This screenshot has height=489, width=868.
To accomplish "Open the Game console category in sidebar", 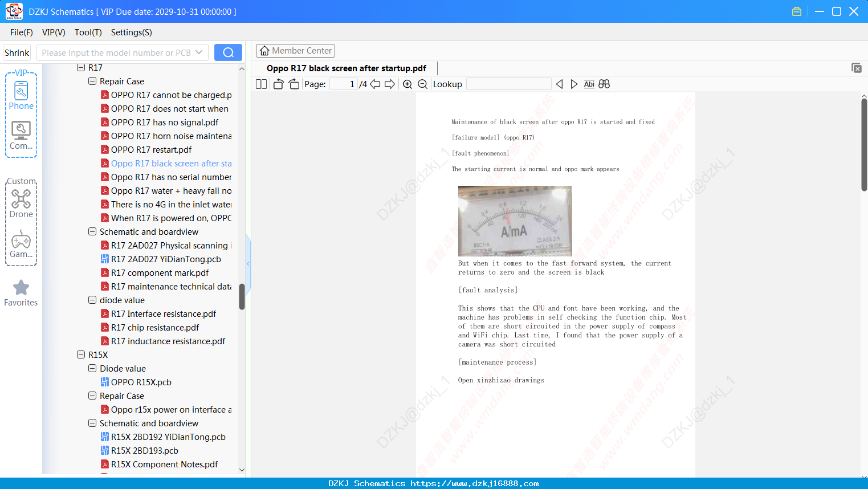I will pyautogui.click(x=21, y=244).
